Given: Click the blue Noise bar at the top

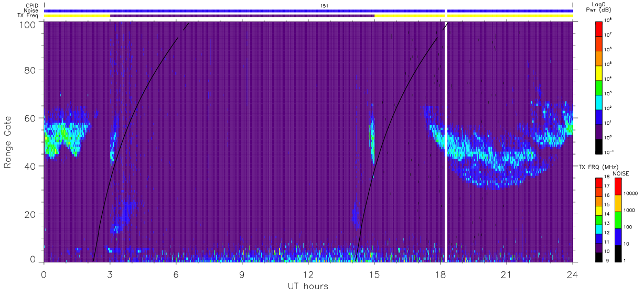Looking at the screenshot, I should coord(308,10).
